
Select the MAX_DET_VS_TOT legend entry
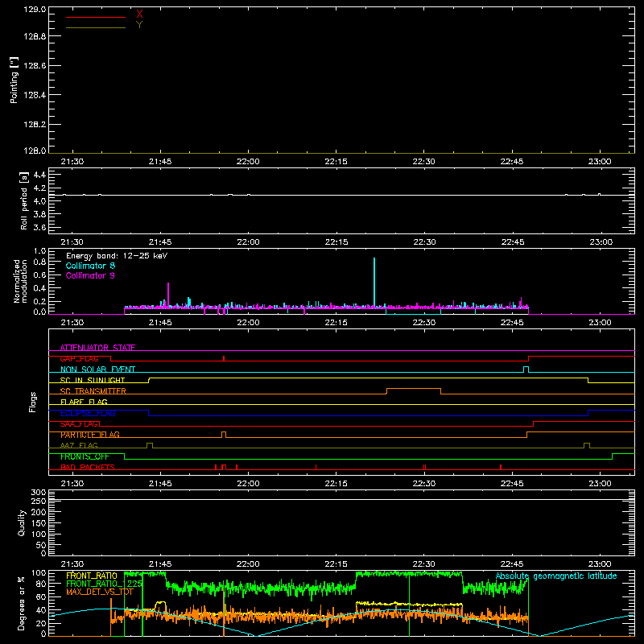click(100, 592)
